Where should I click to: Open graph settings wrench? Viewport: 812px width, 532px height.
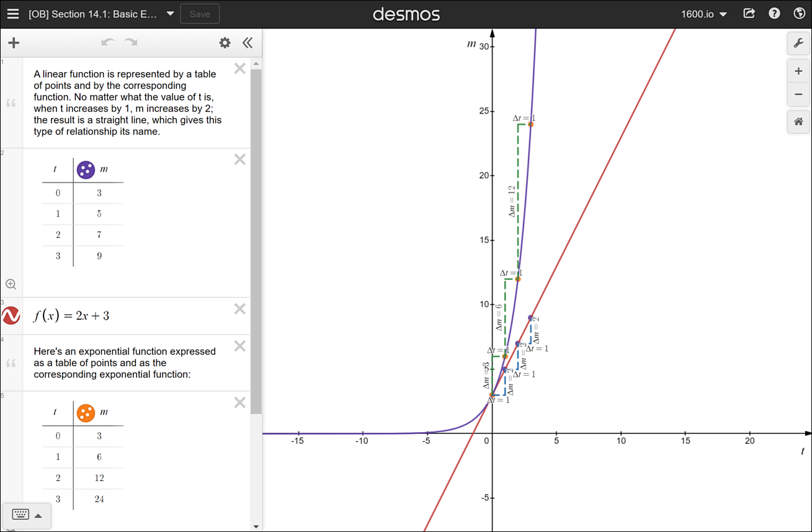click(x=798, y=43)
